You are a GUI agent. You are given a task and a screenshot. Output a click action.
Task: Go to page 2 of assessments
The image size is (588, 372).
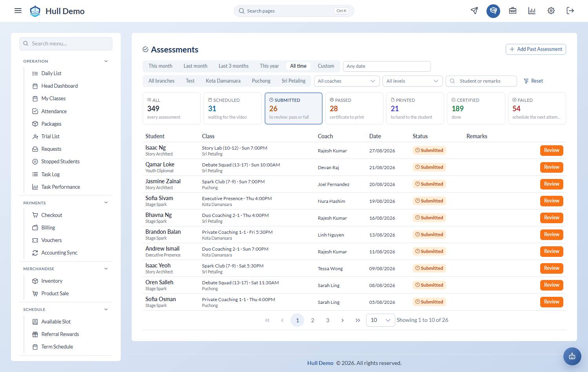pos(312,320)
